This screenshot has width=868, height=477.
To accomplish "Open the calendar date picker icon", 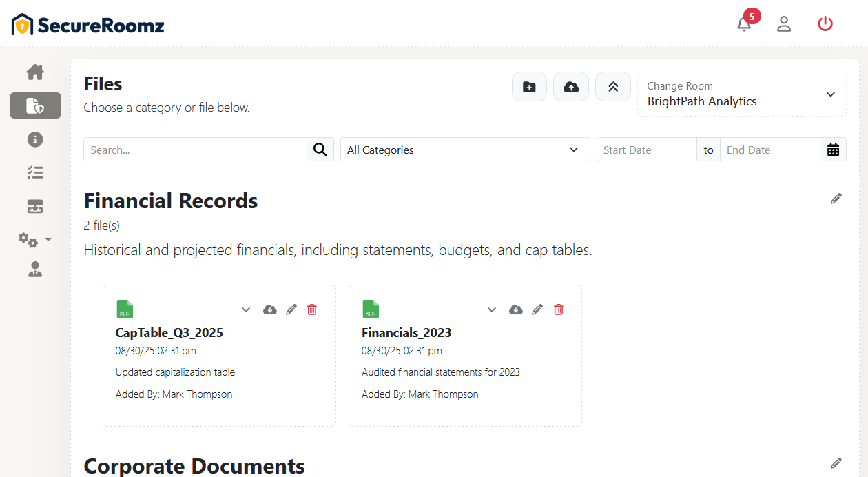I will [x=833, y=150].
